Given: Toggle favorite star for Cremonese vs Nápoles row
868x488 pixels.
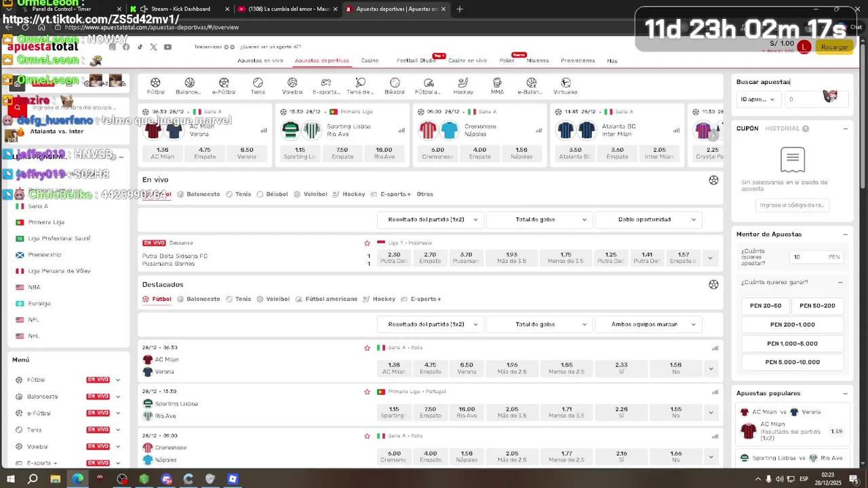Looking at the screenshot, I should (x=367, y=436).
